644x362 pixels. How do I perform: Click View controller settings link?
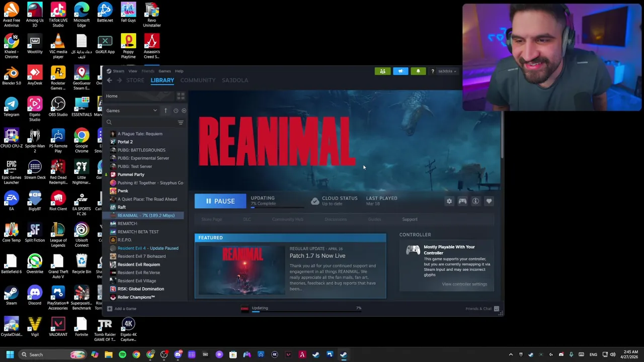coord(464,284)
